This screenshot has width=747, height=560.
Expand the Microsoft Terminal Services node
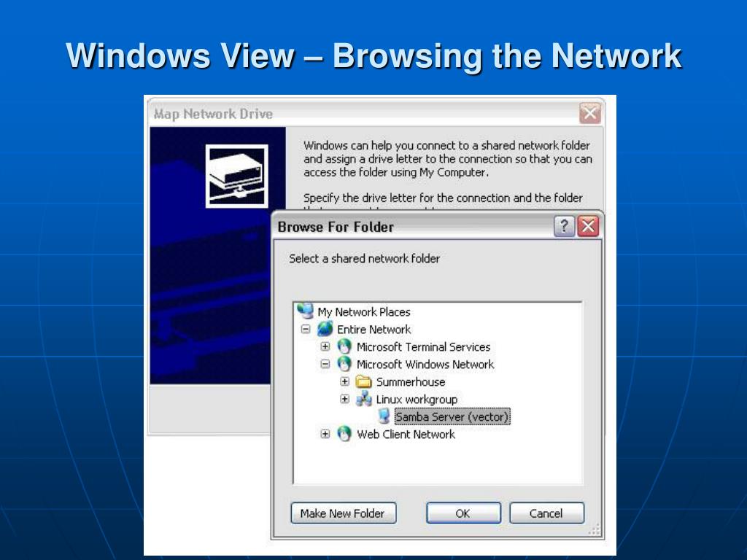click(325, 346)
